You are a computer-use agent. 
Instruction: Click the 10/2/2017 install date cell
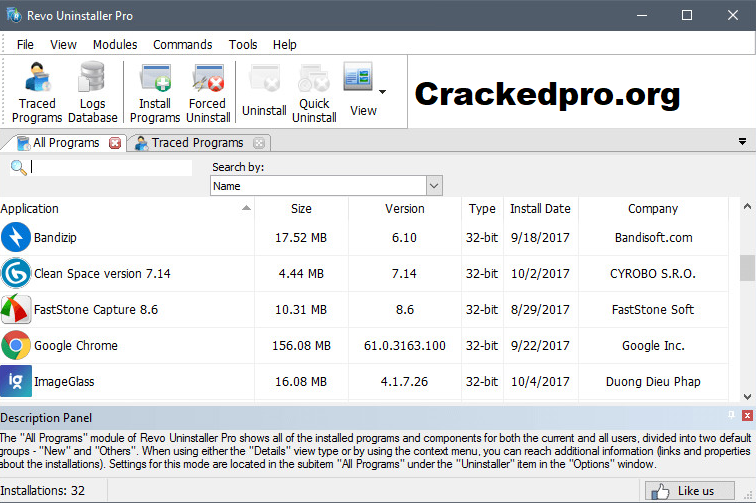(x=540, y=273)
